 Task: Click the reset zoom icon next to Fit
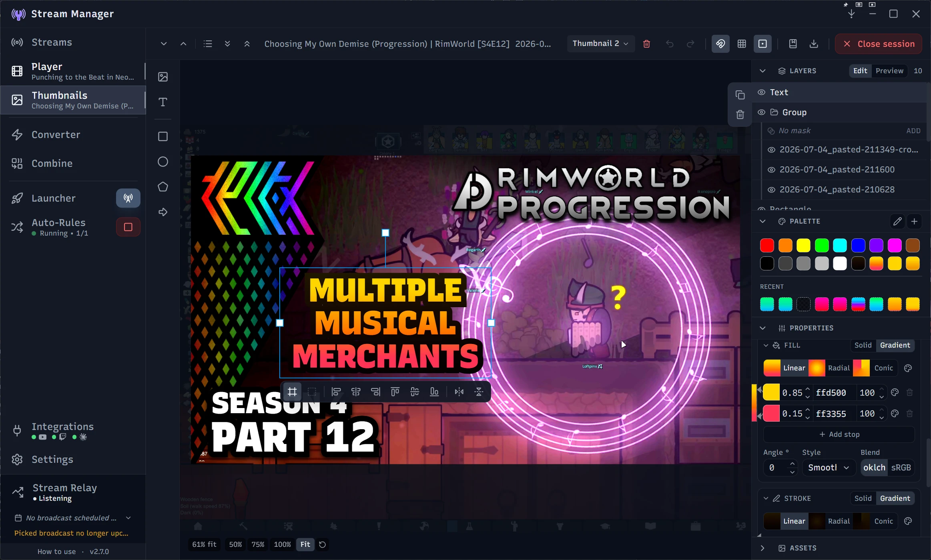322,544
